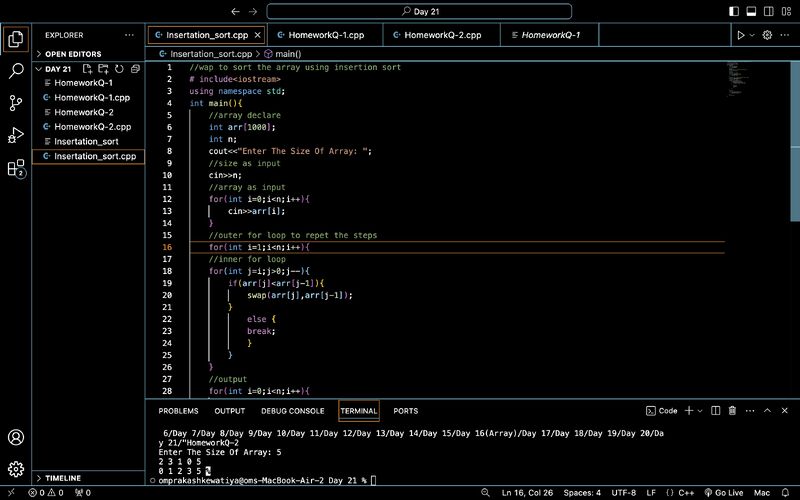Screen dimensions: 800x500
Task: Toggle secondary side bar visibility
Action: point(768,11)
